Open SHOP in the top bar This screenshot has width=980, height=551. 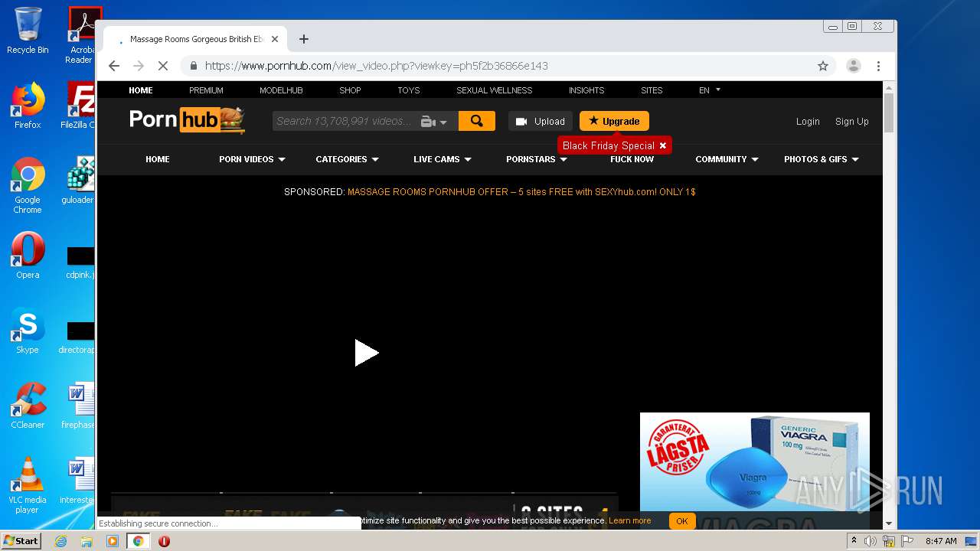[x=350, y=90]
